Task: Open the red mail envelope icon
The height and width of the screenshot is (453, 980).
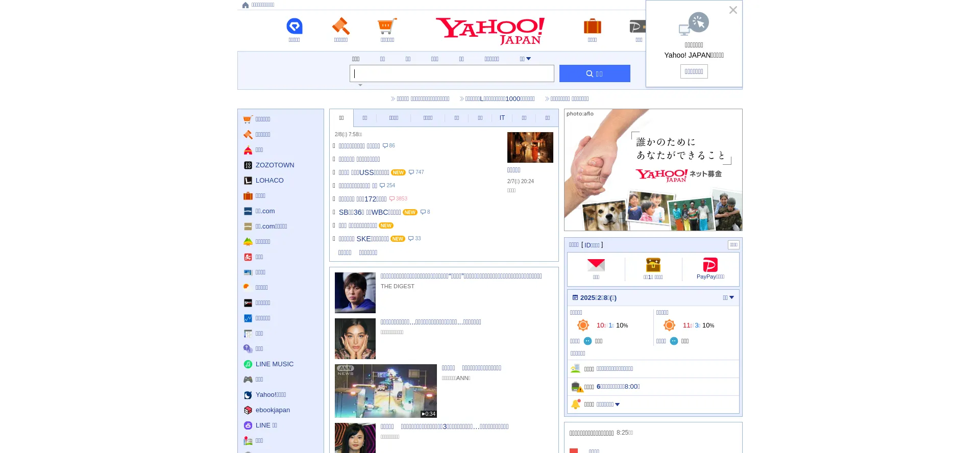Action: pyautogui.click(x=596, y=265)
